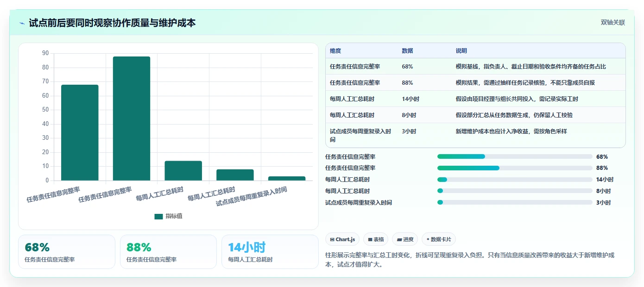This screenshot has height=287, width=644.
Task: Click the 双轴关联 badge in the header
Action: [613, 23]
